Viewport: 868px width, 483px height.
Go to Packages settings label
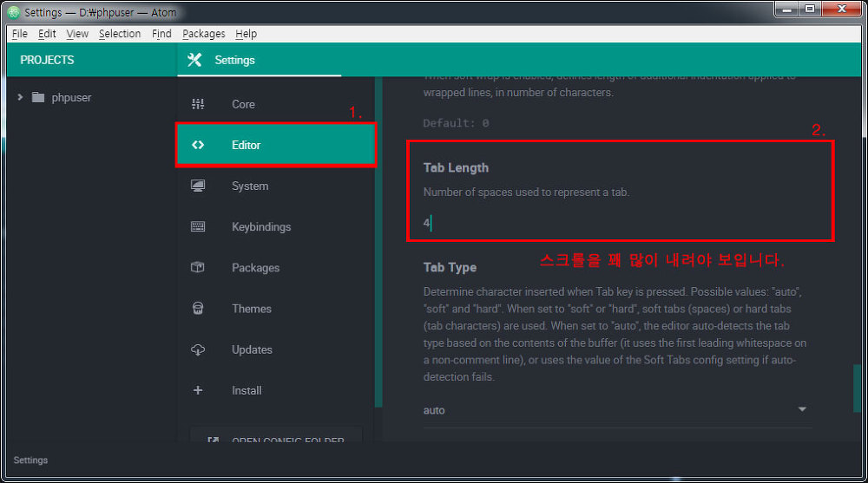[255, 268]
